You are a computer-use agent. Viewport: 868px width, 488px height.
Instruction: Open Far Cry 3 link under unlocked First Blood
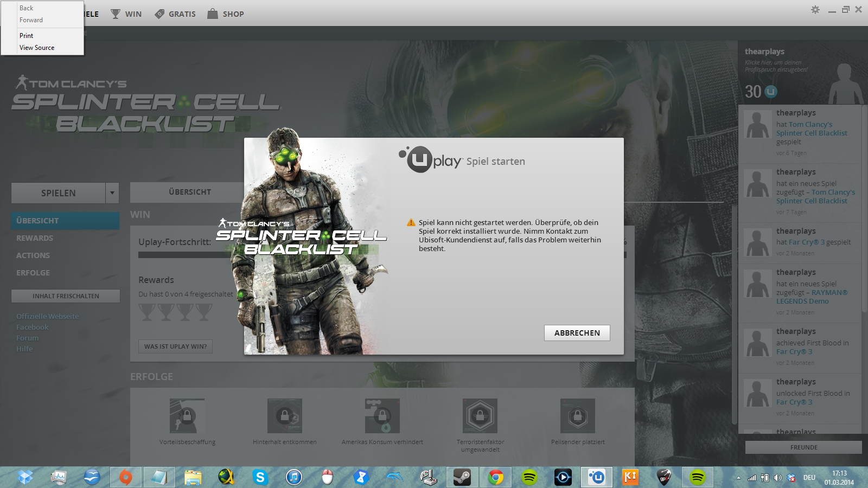coord(794,402)
